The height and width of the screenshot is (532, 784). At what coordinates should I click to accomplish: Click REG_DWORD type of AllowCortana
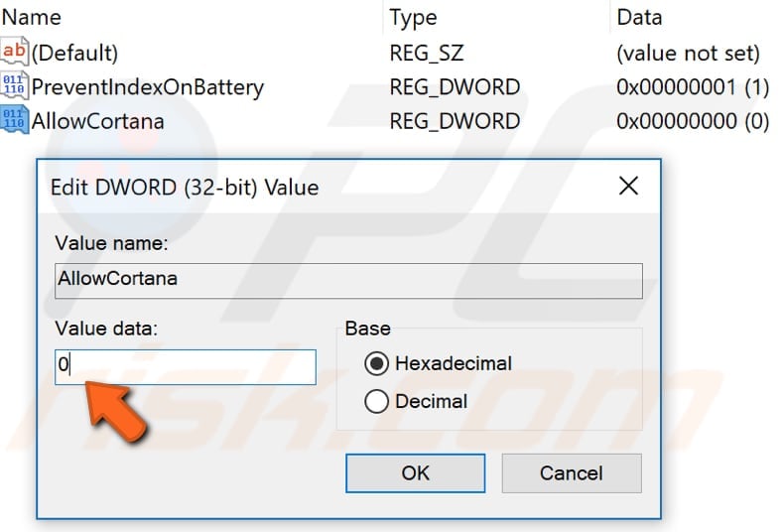(455, 121)
